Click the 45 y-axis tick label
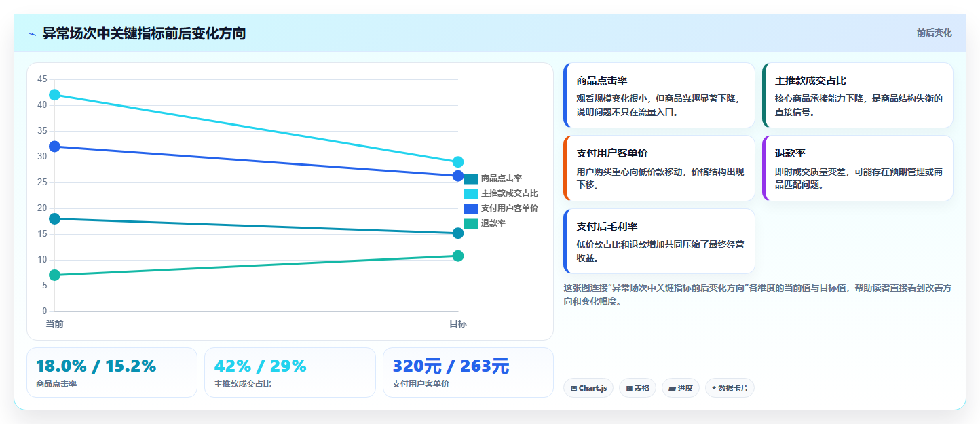 coord(42,79)
